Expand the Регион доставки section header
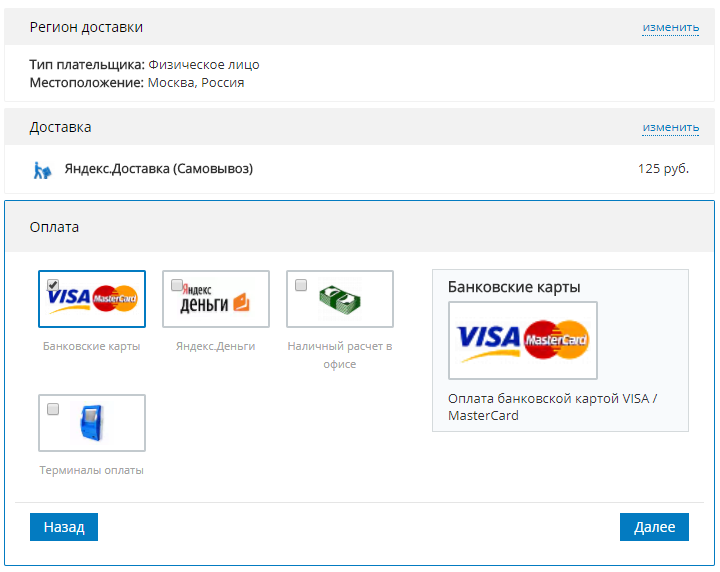 point(86,27)
